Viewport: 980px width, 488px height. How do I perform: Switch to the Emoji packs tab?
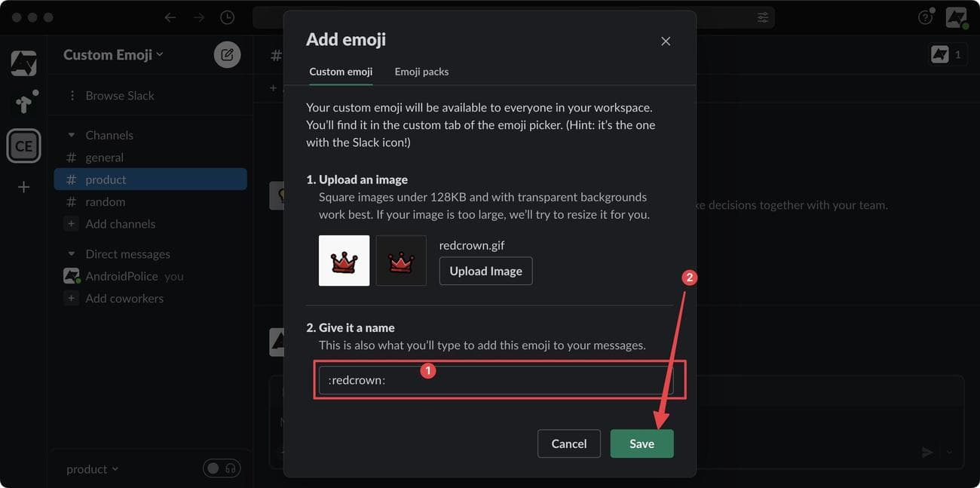[421, 72]
